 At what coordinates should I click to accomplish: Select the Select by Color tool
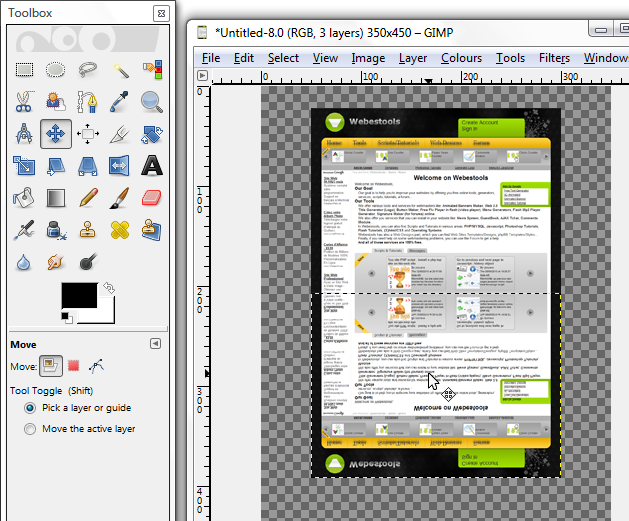[152, 69]
